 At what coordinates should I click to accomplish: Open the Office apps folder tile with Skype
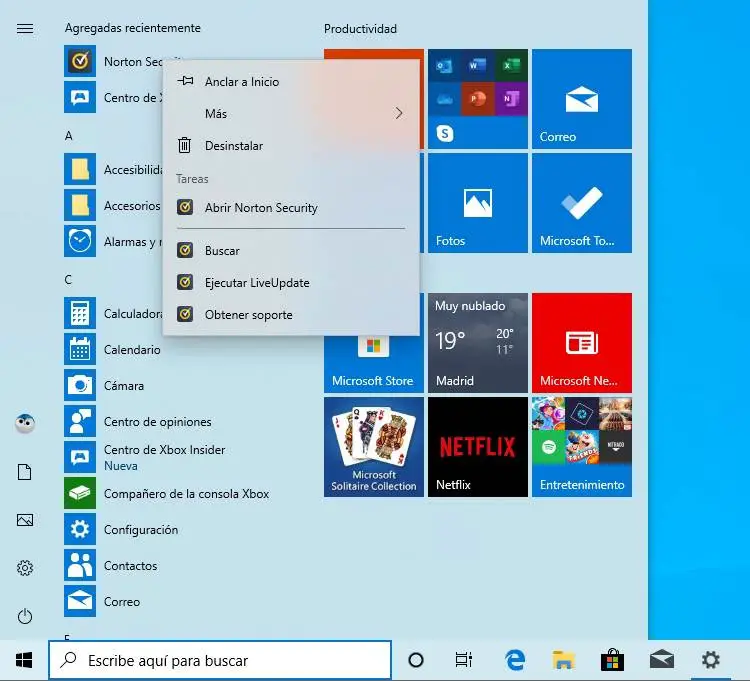tap(478, 99)
